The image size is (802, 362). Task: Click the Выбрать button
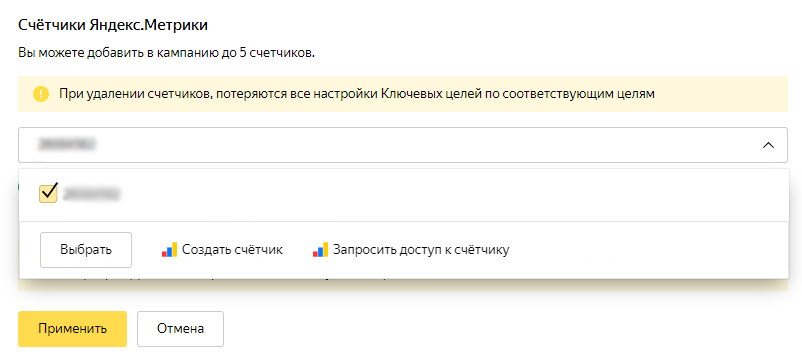[86, 250]
